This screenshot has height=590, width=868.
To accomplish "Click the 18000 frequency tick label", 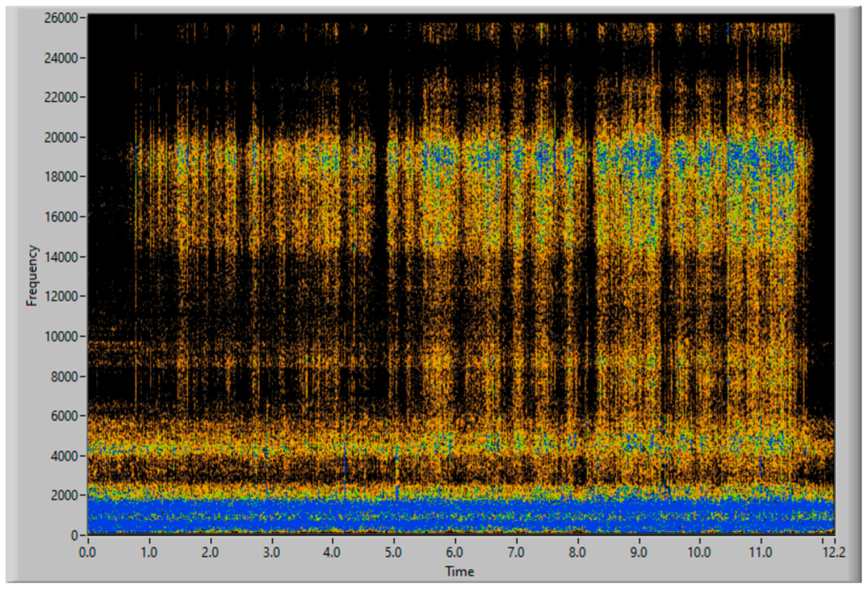I will [x=60, y=177].
